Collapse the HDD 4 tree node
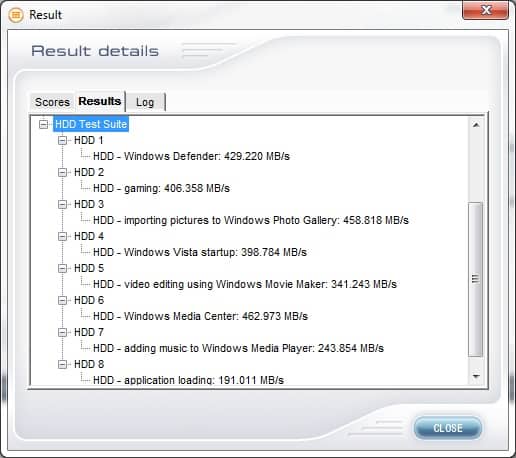This screenshot has height=458, width=516. pyautogui.click(x=62, y=236)
